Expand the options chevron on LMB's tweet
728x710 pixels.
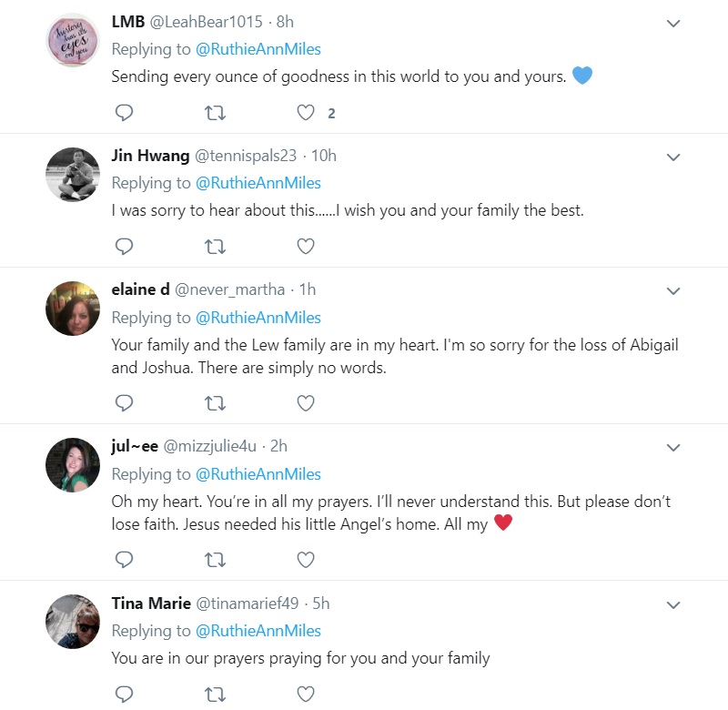(673, 24)
